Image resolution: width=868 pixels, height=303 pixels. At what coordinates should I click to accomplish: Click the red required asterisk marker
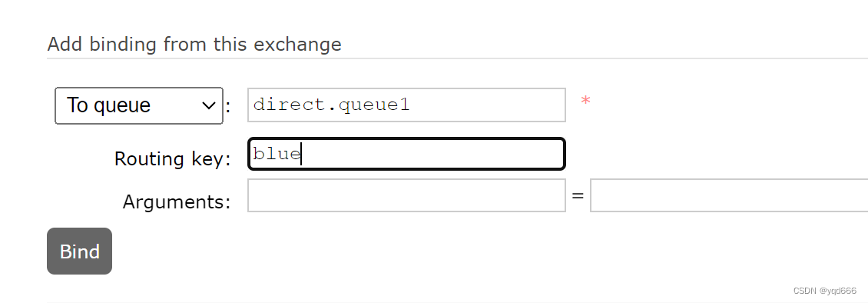(x=585, y=102)
